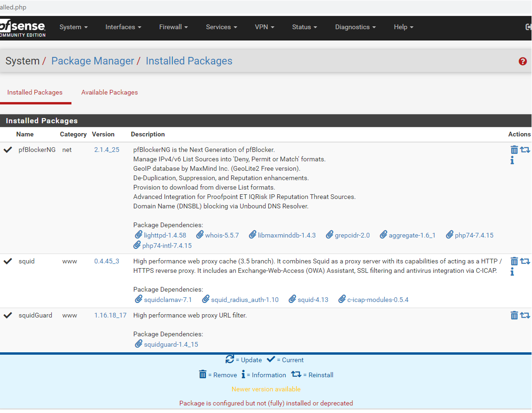Open grepcidr-2.0 dependency link
The image size is (532, 413).
352,235
